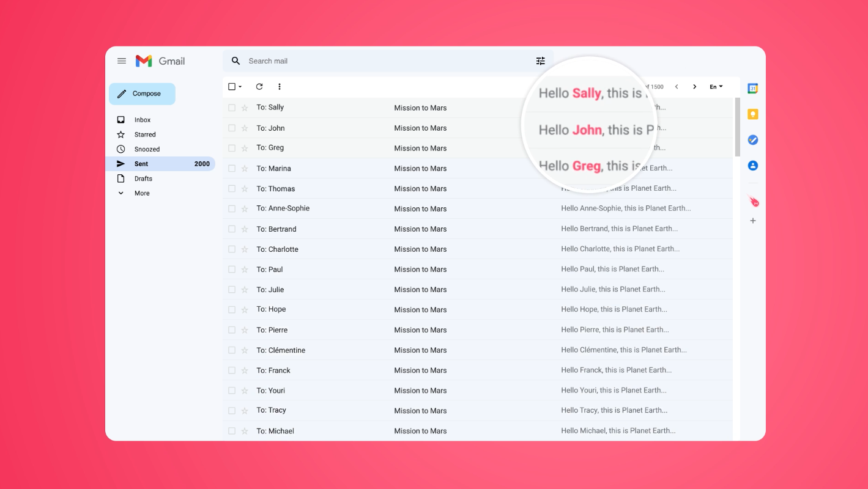The width and height of the screenshot is (868, 489).
Task: Go to the older page arrow
Action: [x=694, y=87]
